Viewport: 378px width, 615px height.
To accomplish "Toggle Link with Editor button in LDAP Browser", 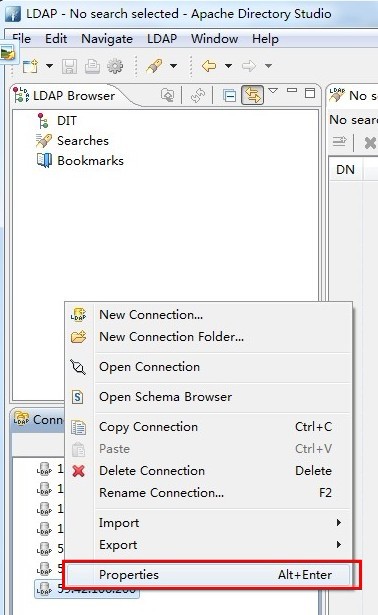I will click(x=253, y=95).
